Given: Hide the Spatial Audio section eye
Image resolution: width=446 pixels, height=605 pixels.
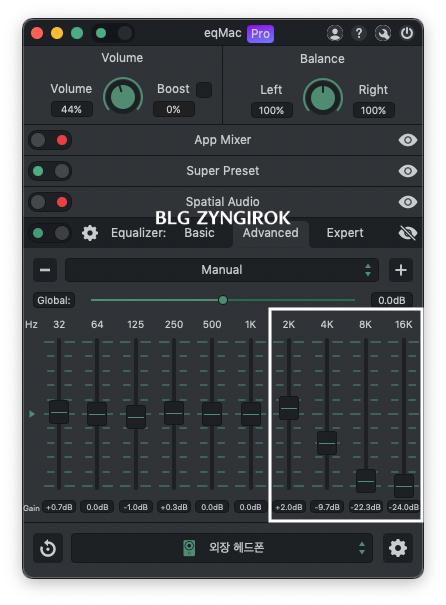Looking at the screenshot, I should click(407, 202).
